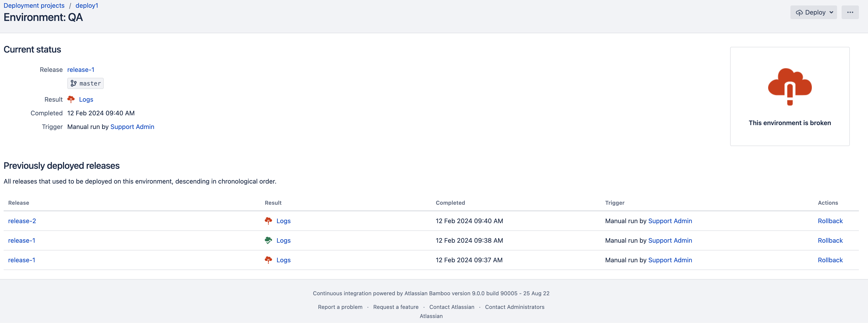
Task: Click Report a problem in the footer
Action: pos(340,307)
